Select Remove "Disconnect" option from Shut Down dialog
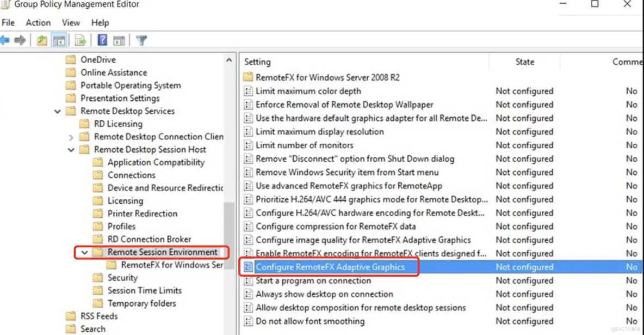 (x=355, y=159)
